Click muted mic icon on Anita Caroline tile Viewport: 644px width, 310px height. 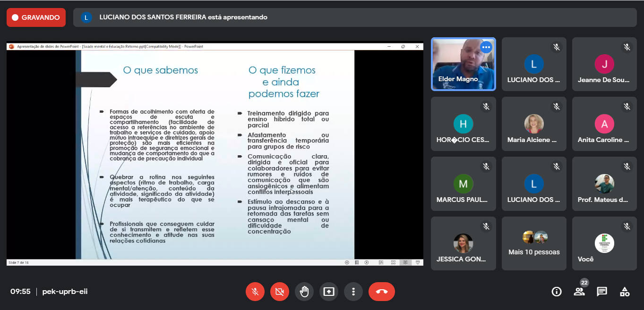[627, 107]
